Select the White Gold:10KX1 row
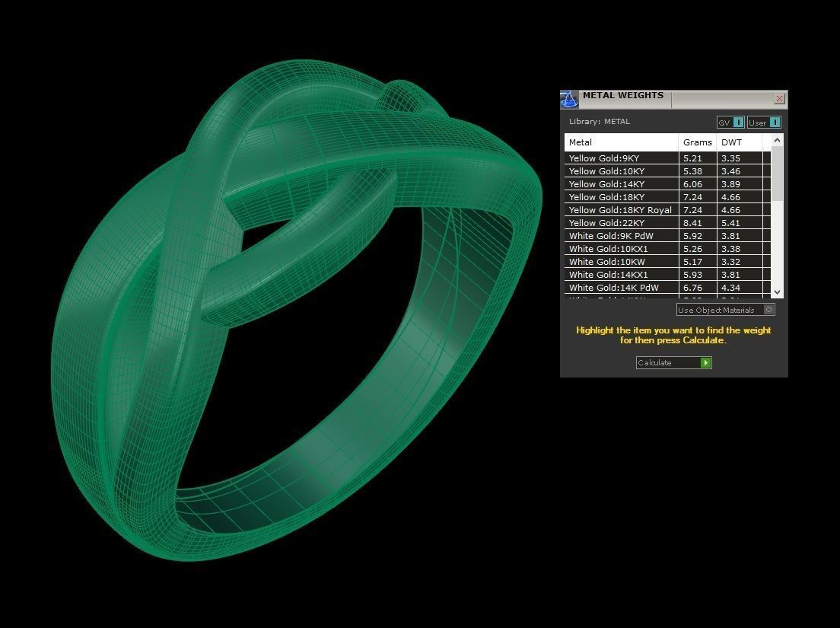 pos(667,249)
